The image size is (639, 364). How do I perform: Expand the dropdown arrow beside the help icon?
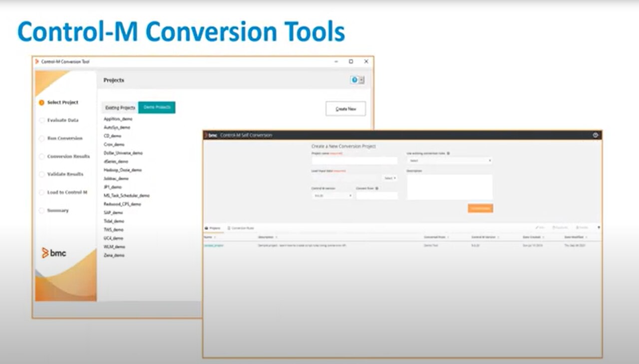click(361, 80)
